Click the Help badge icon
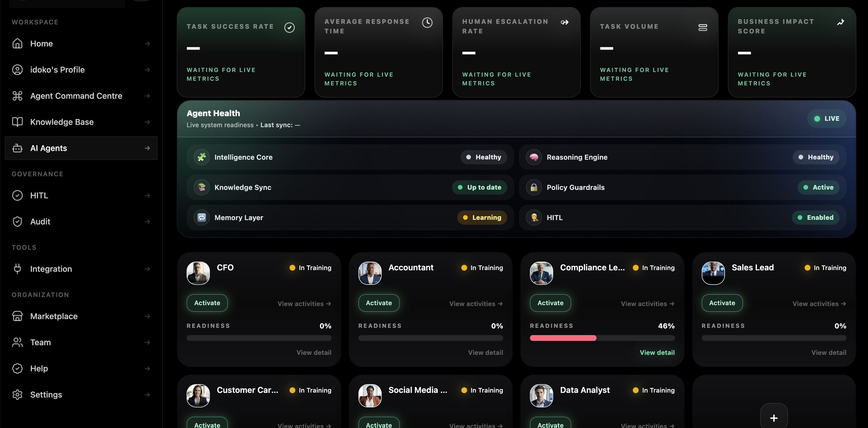 17,368
